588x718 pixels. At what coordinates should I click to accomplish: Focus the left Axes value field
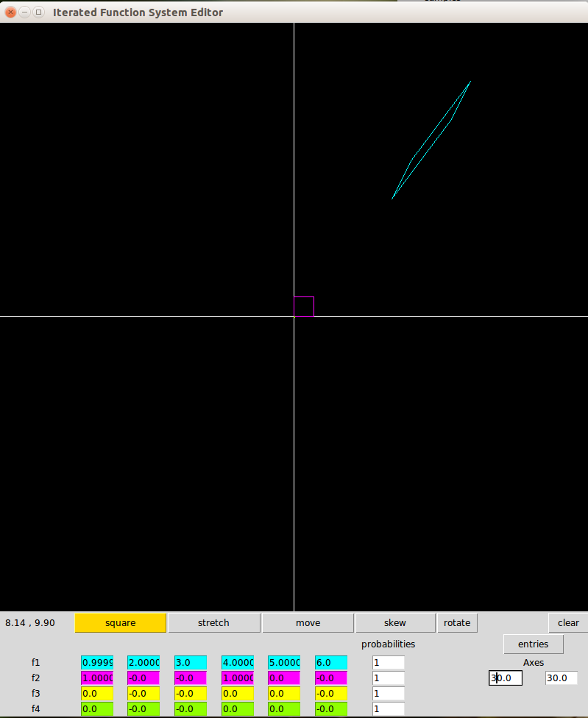tap(506, 678)
